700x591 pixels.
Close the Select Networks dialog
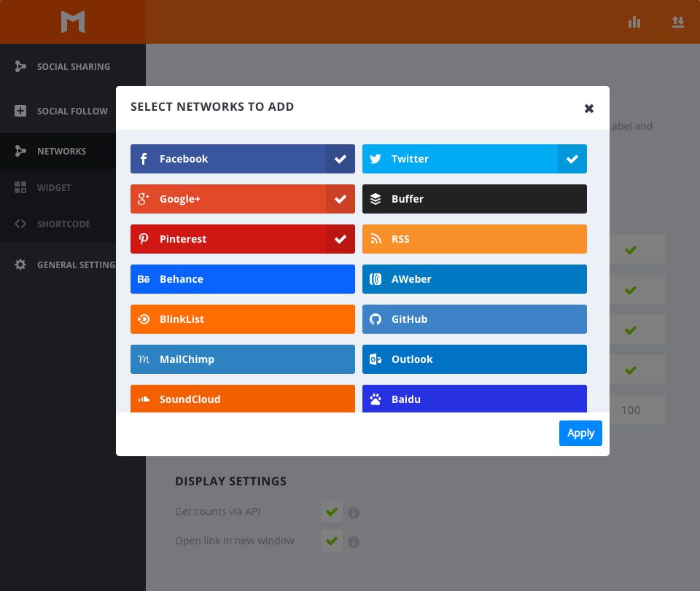(x=589, y=109)
